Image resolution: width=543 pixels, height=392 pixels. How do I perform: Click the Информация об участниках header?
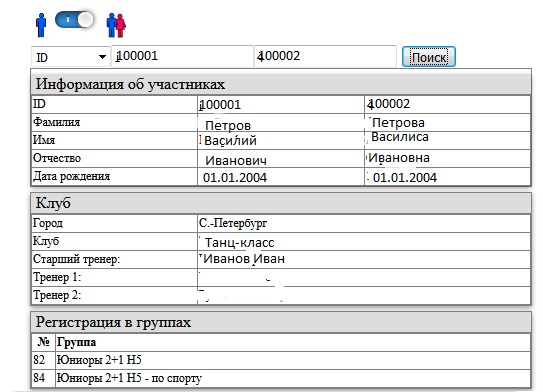pos(281,84)
